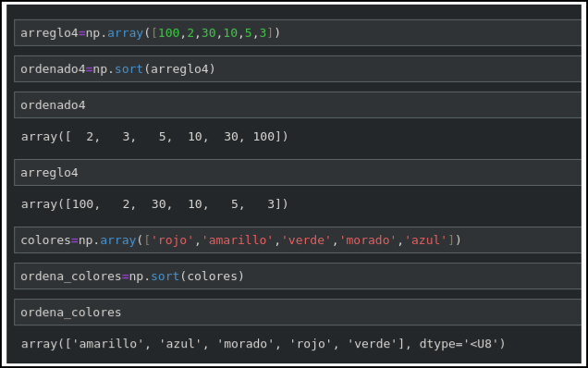Focus the cell containing only ordenado4
This screenshot has width=588, height=368.
point(298,105)
